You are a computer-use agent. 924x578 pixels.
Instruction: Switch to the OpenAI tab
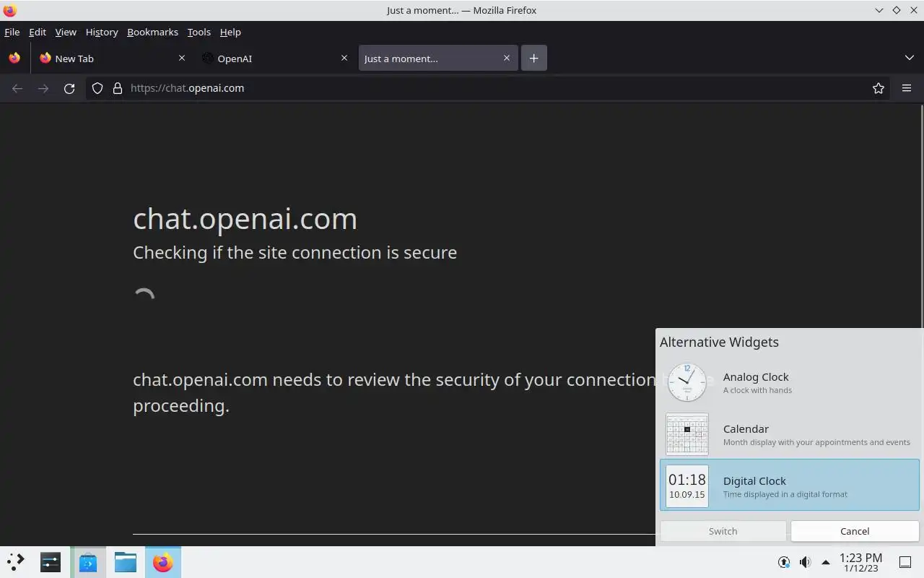(x=274, y=59)
